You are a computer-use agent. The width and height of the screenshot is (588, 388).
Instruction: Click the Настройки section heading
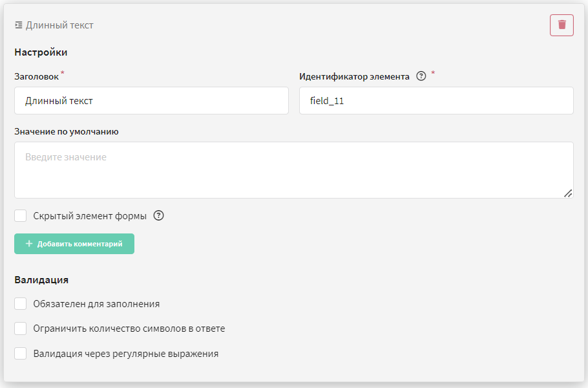coord(41,52)
